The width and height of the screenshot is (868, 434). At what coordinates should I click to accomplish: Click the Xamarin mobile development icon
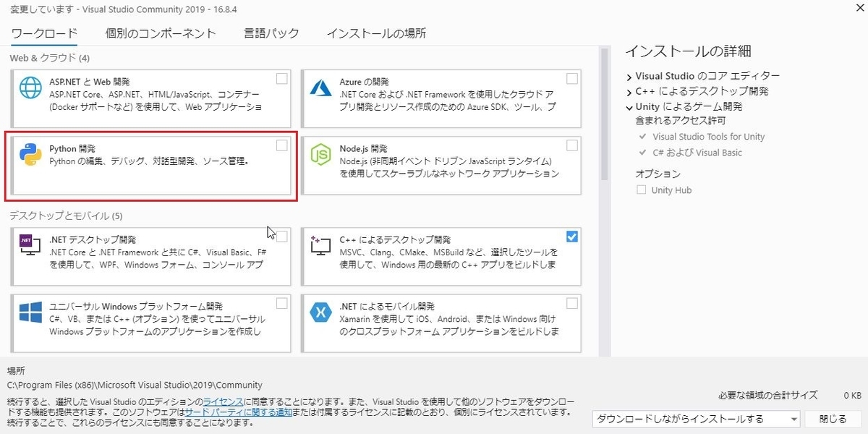[x=322, y=313]
